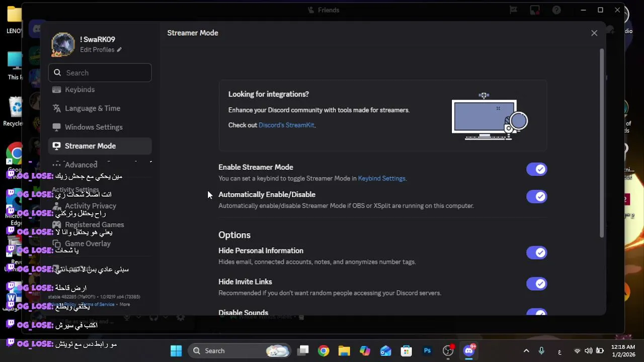Open Language & Time settings
Image resolution: width=644 pixels, height=362 pixels.
point(100,108)
